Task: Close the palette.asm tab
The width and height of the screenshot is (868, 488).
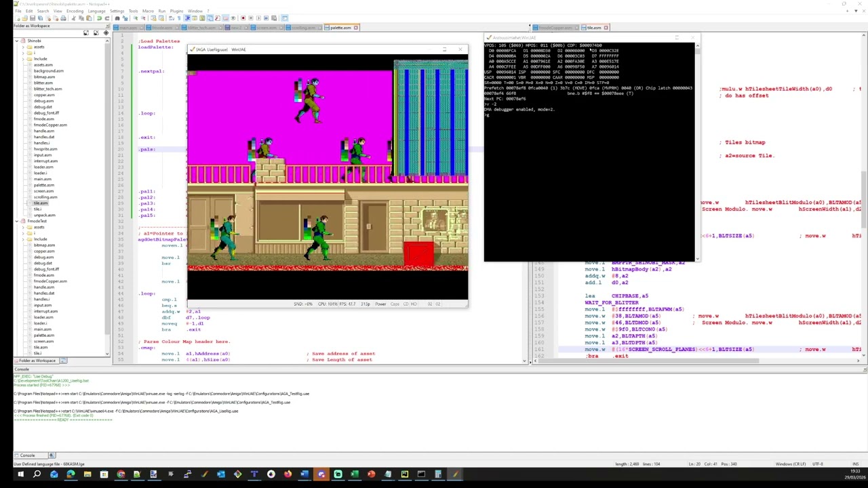Action: coord(356,28)
